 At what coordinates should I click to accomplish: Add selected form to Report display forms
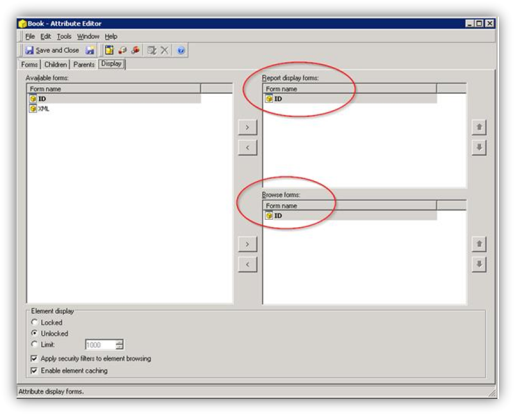coord(247,127)
